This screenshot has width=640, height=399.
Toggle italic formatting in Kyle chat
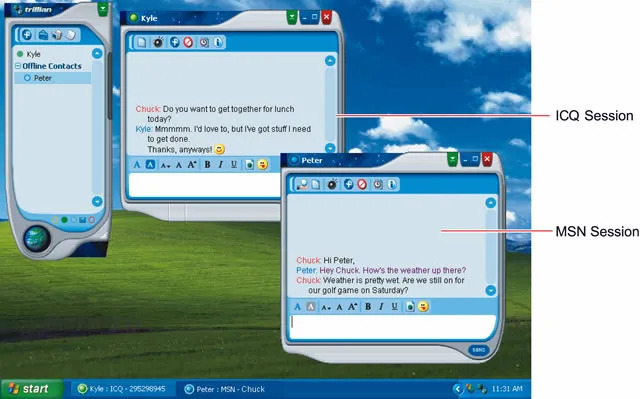(x=220, y=165)
